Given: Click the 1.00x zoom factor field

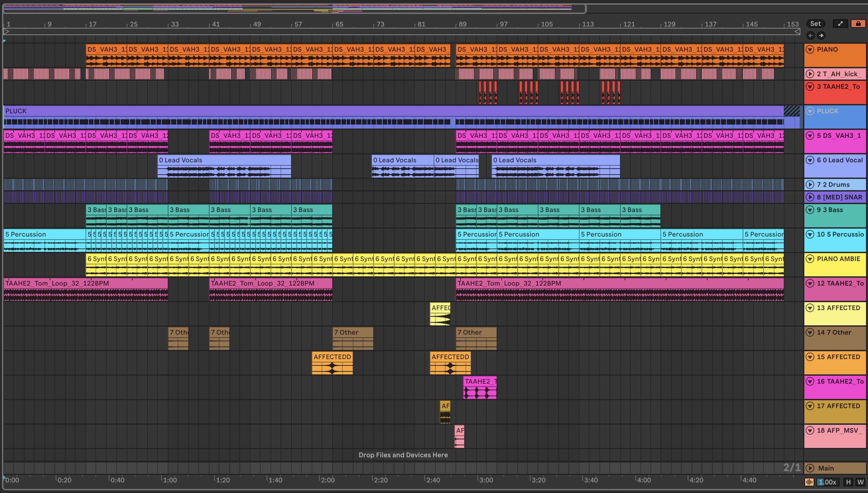Looking at the screenshot, I should pos(827,482).
